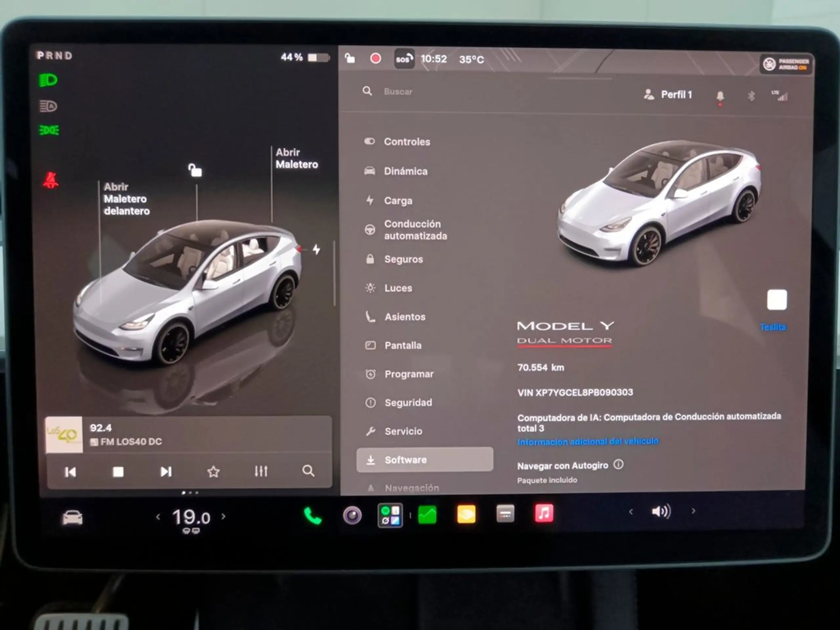Tap the VIN XP7YGCEL8PB090303 text
Screen dimensions: 840x630
[x=575, y=392]
